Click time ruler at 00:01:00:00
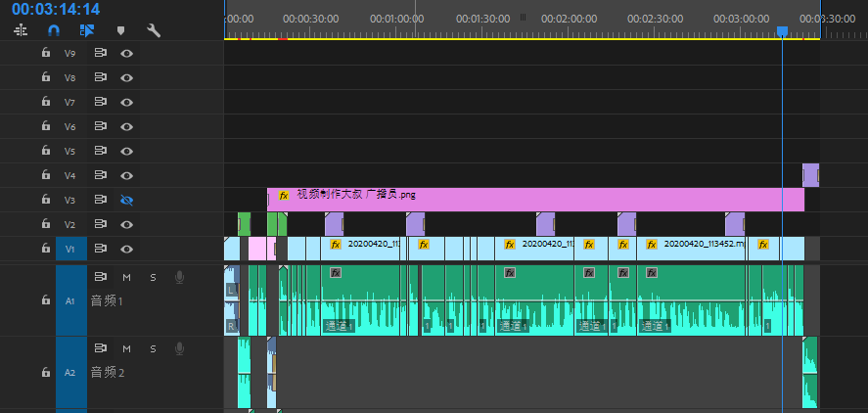 397,19
